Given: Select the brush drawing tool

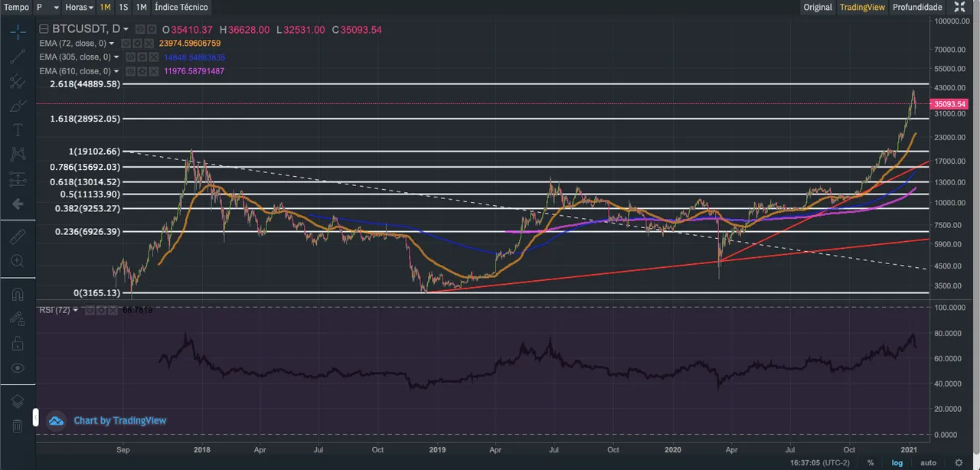Looking at the screenshot, I should (18, 106).
